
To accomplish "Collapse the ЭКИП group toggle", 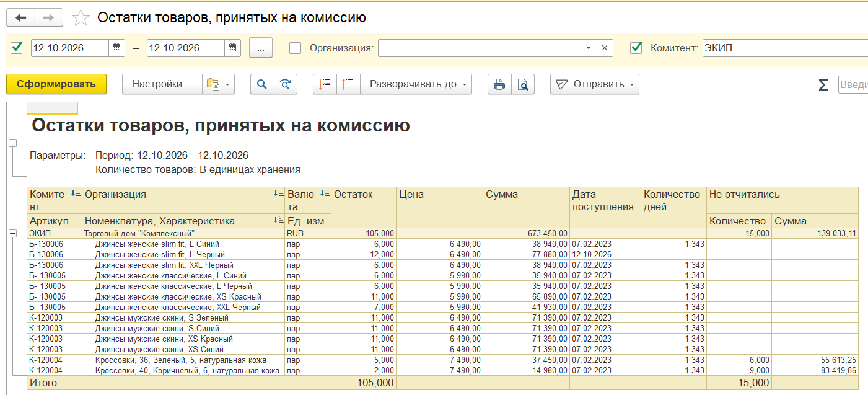I will tap(12, 233).
